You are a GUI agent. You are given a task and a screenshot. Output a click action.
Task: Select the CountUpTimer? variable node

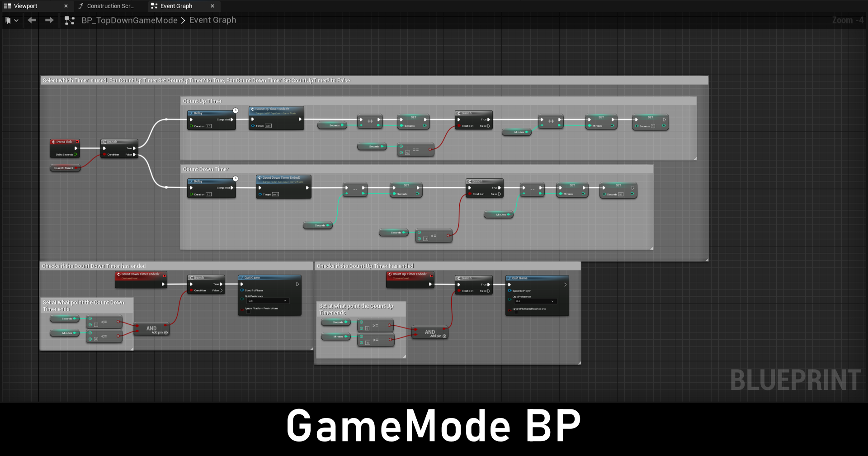point(64,168)
